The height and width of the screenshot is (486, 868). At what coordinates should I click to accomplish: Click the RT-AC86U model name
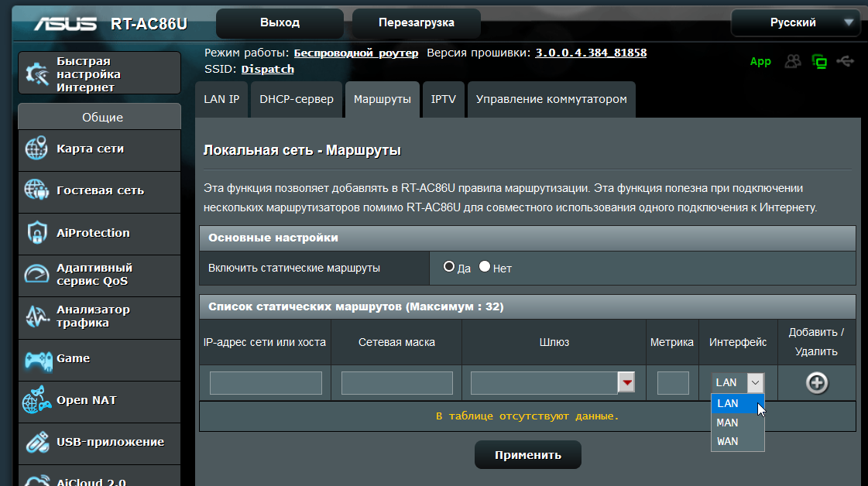click(x=149, y=24)
